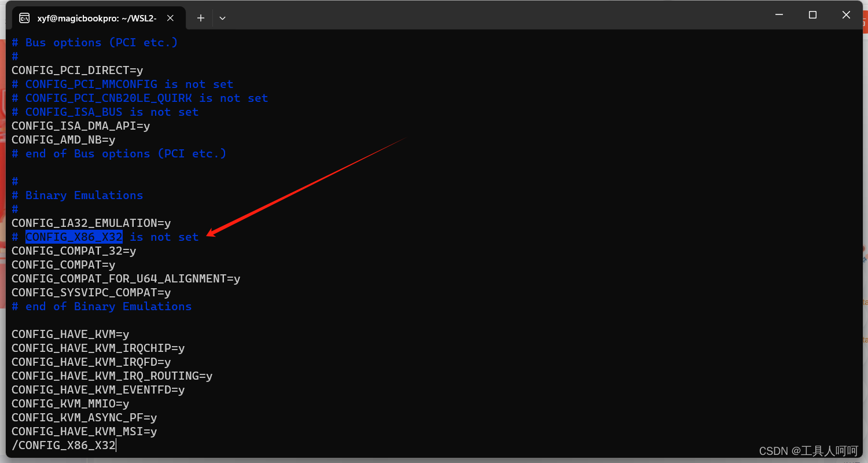The image size is (868, 463).
Task: Click the line CONFIG_IA32_EMULATION=y
Action: click(91, 223)
